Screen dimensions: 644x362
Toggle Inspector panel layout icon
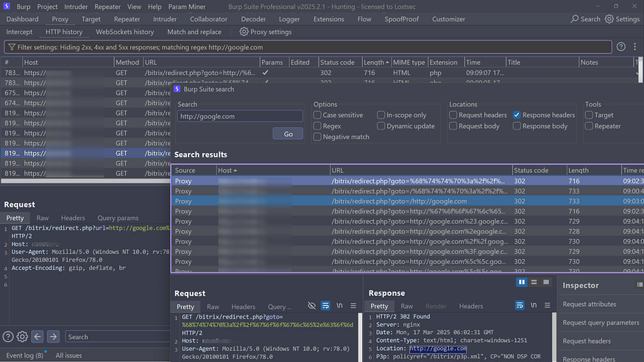click(640, 285)
